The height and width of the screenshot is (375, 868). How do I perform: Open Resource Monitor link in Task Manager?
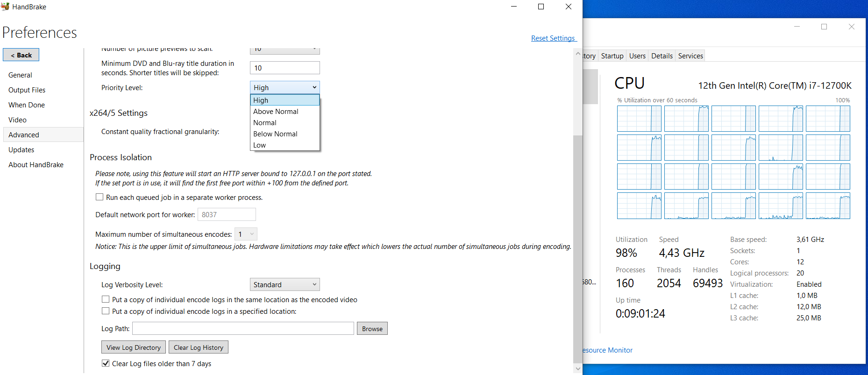click(x=608, y=350)
